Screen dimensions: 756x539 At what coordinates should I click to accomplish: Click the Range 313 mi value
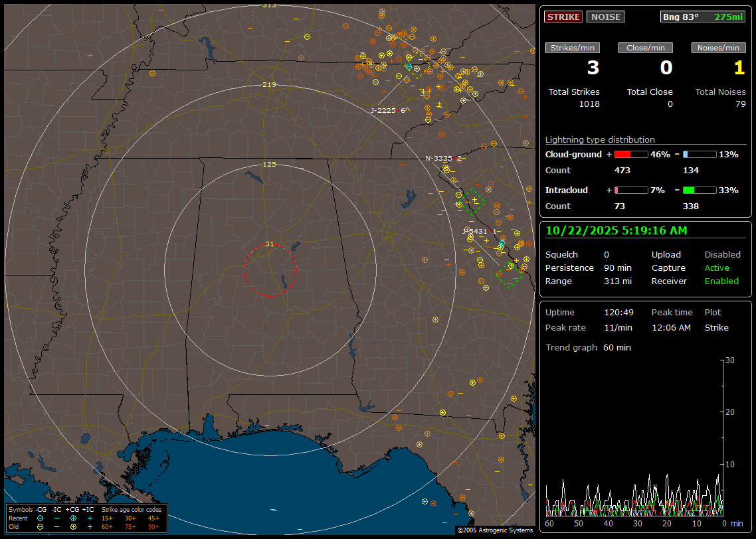coord(617,281)
